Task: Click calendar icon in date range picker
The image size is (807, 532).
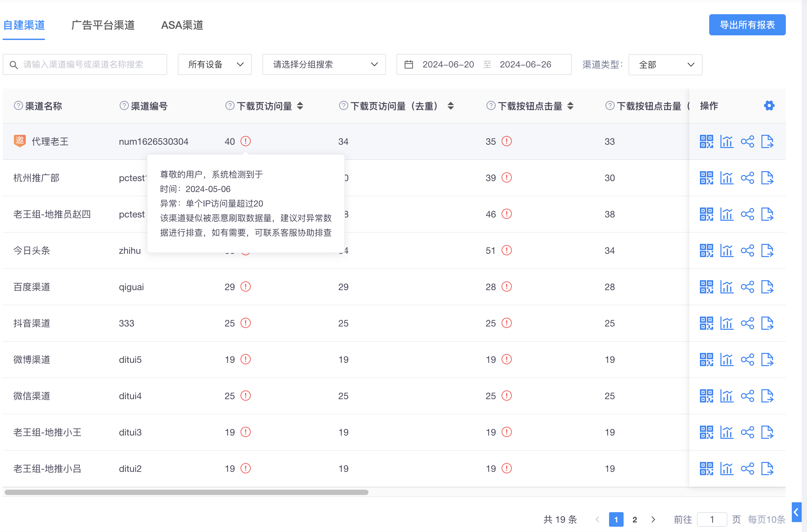Action: pyautogui.click(x=409, y=64)
